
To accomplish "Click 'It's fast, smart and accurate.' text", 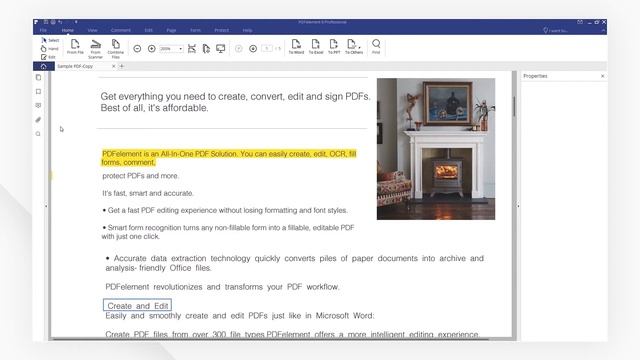I will pos(148,193).
